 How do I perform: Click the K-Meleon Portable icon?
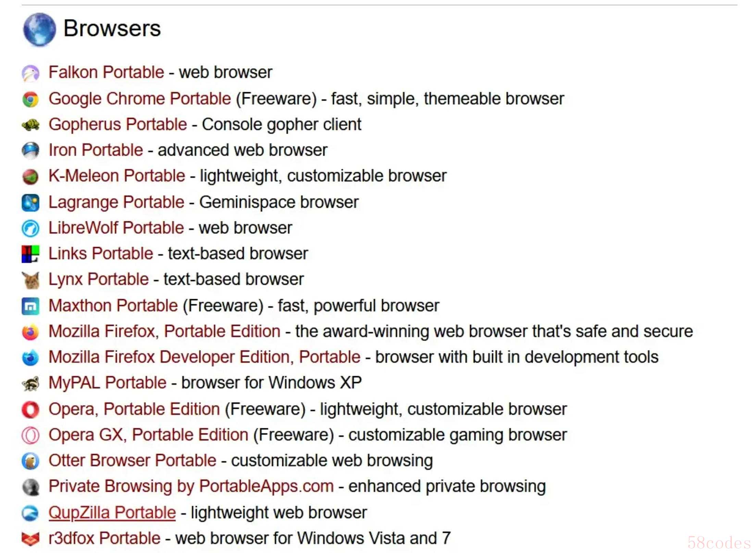(x=30, y=176)
